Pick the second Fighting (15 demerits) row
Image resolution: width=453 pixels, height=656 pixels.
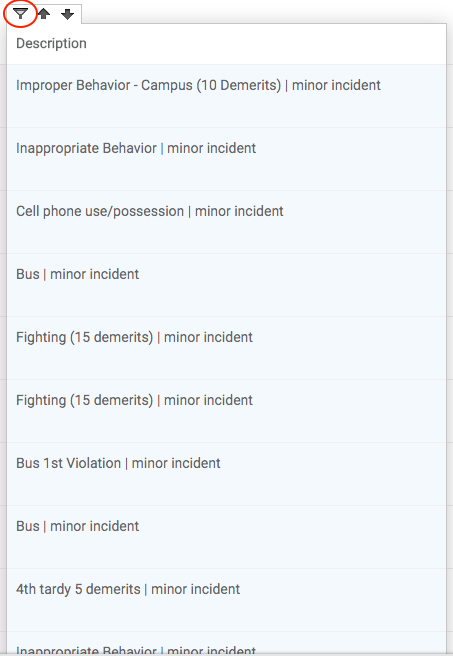[x=226, y=411]
